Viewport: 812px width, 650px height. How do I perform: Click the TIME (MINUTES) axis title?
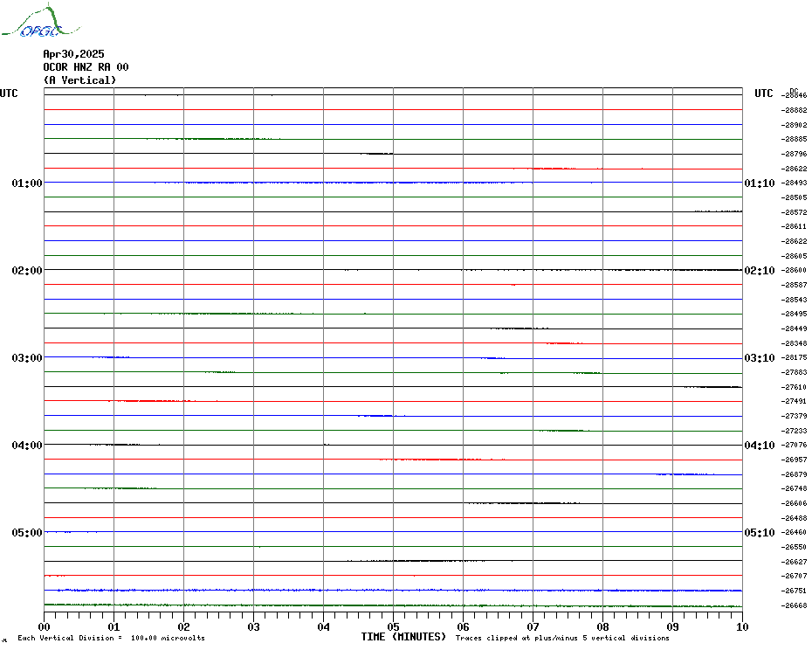403,637
